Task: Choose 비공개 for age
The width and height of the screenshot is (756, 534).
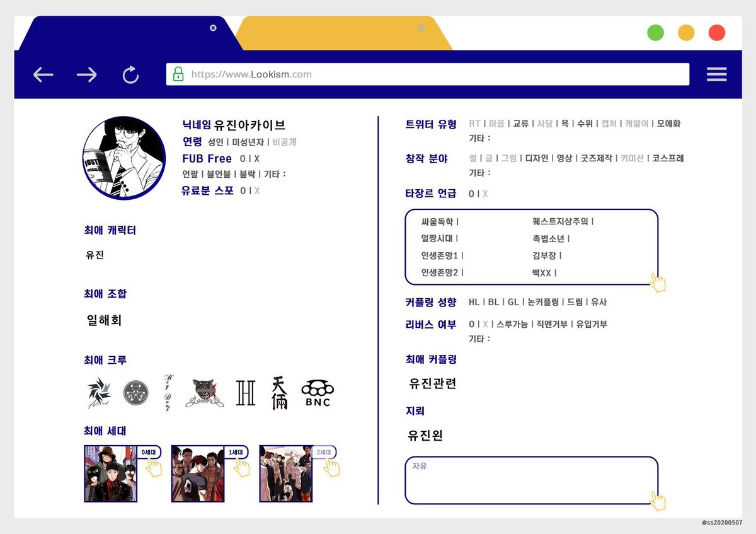Action: (x=284, y=142)
